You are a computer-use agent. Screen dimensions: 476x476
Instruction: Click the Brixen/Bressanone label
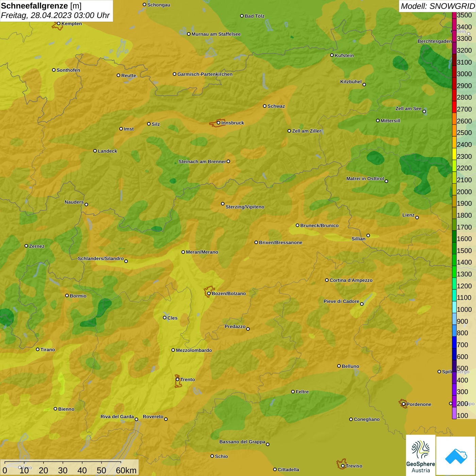(280, 242)
